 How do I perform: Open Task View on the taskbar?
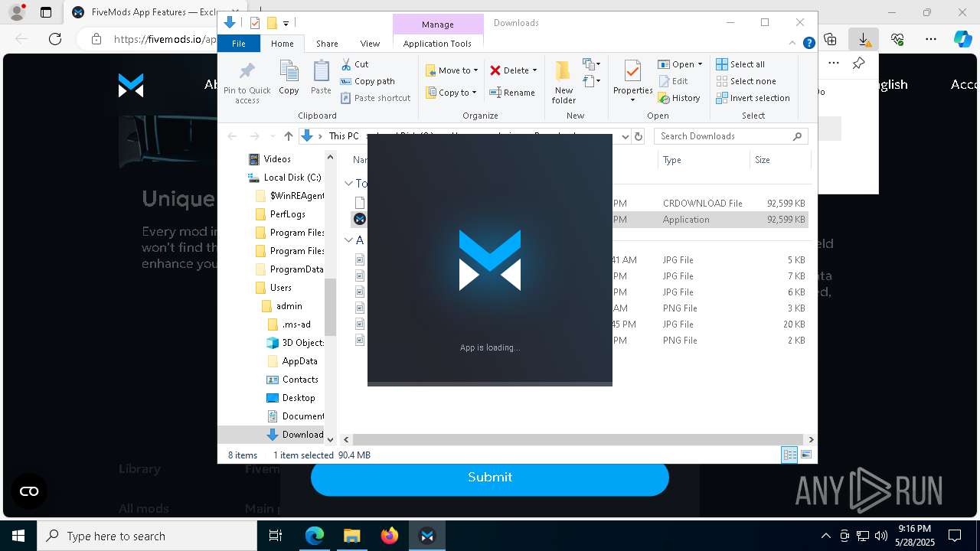276,536
